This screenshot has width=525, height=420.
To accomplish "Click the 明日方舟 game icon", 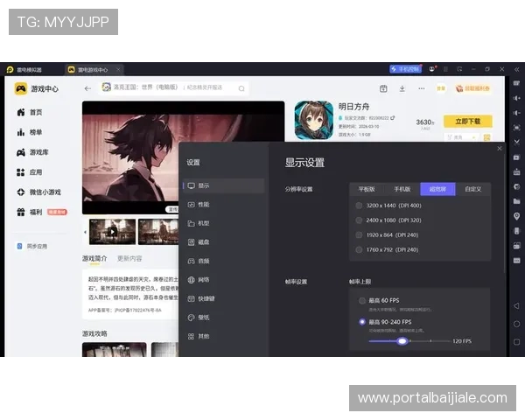I will [x=314, y=121].
